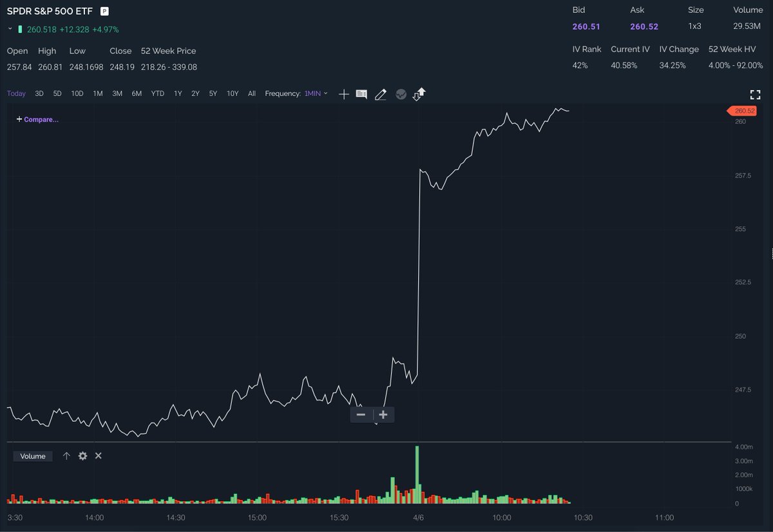This screenshot has height=532, width=773.
Task: Click the Open value 257.84
Action: [x=19, y=67]
